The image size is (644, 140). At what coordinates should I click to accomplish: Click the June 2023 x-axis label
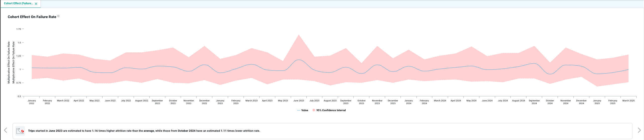pos(299,101)
